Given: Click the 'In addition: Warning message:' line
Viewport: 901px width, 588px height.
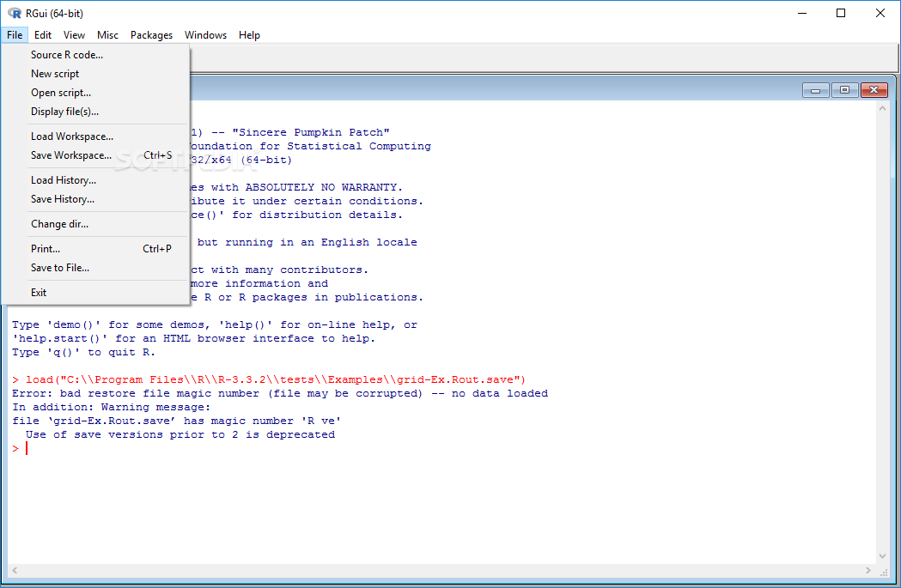Looking at the screenshot, I should [112, 407].
